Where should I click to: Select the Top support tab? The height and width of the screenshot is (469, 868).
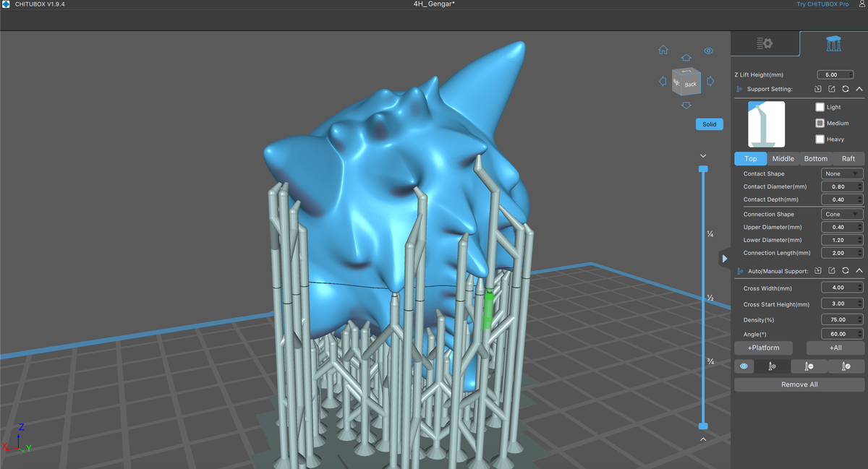[751, 159]
